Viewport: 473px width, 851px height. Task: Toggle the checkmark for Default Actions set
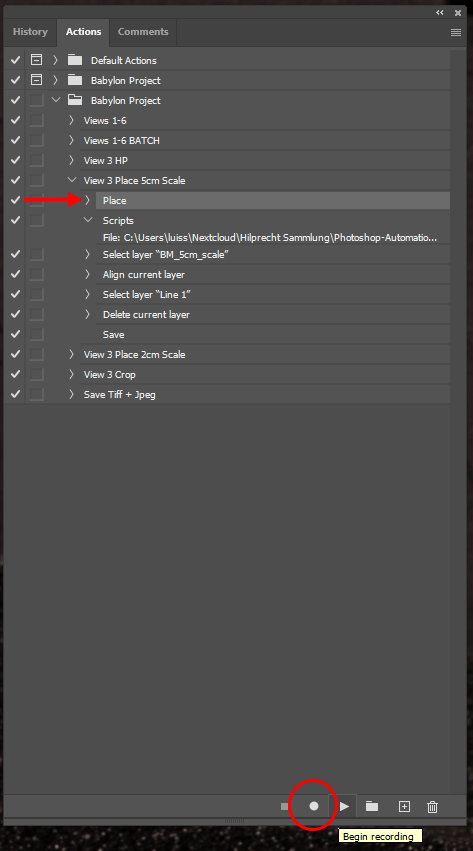coord(15,60)
